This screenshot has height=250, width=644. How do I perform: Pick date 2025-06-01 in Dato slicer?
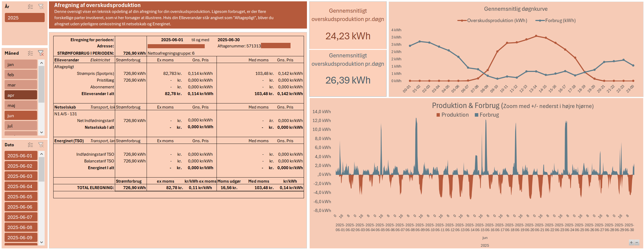(x=21, y=156)
